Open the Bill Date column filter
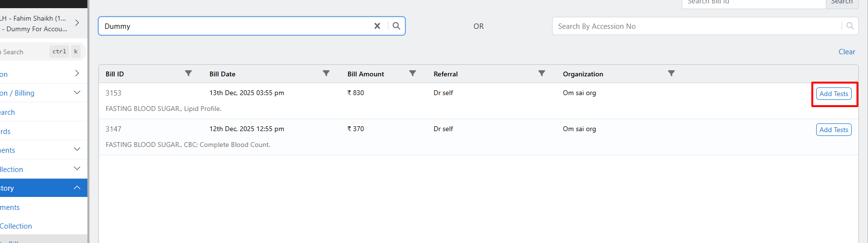 tap(326, 73)
